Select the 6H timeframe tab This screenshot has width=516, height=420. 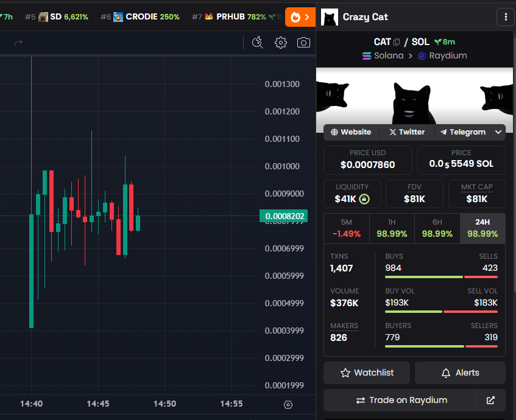tap(437, 229)
